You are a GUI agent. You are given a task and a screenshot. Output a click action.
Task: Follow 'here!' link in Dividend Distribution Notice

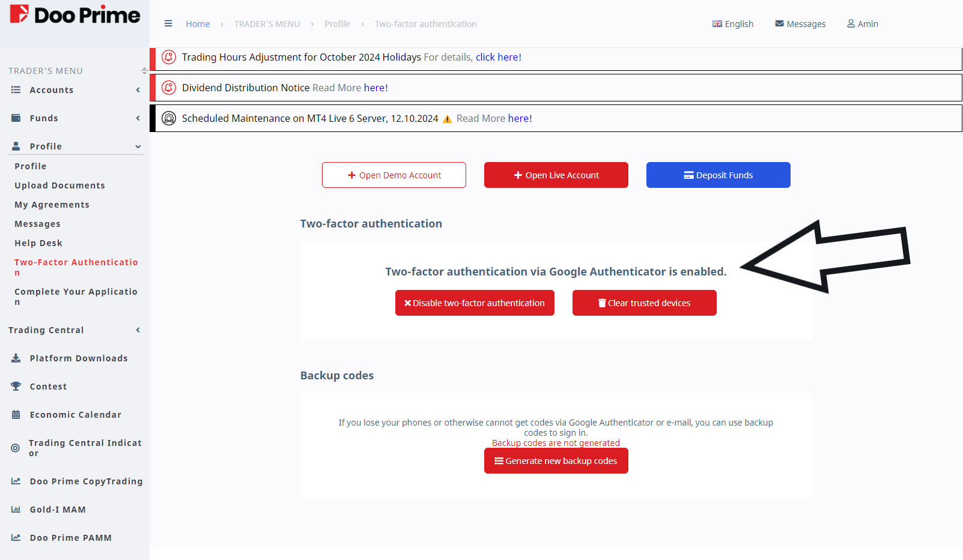pyautogui.click(x=376, y=88)
